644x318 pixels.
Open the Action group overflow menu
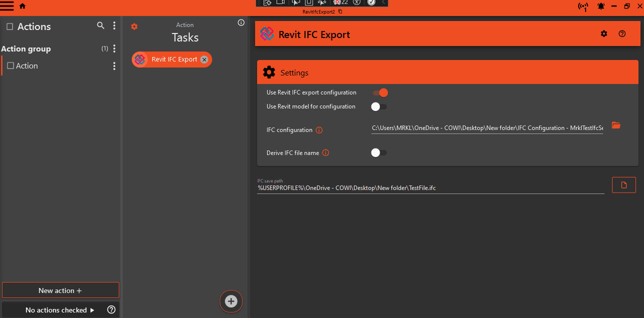(x=114, y=48)
